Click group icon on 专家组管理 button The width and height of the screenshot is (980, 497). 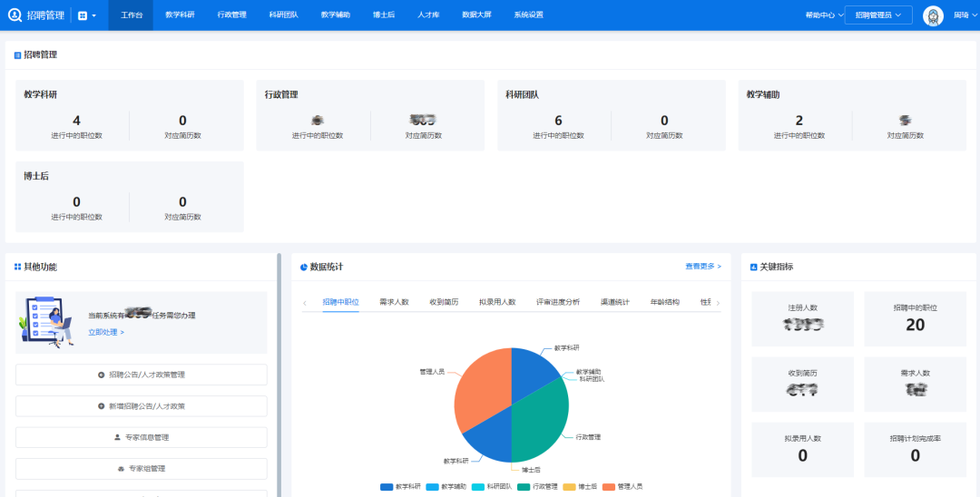click(122, 468)
